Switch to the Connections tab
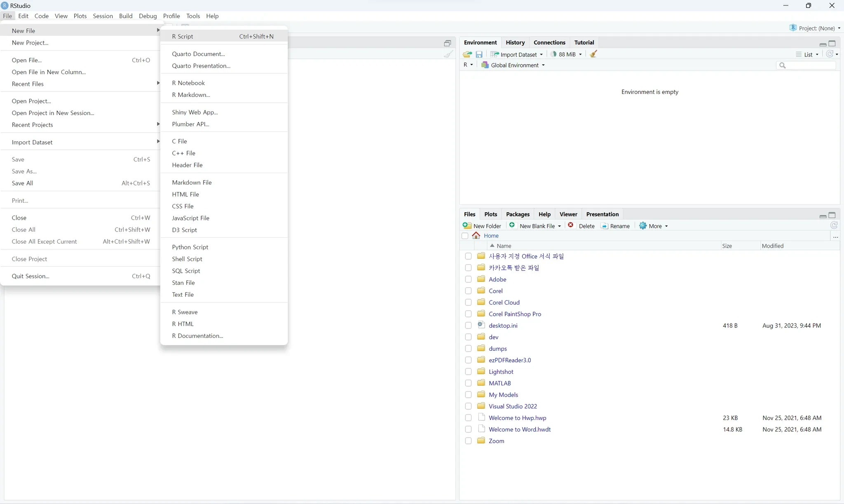 tap(549, 42)
